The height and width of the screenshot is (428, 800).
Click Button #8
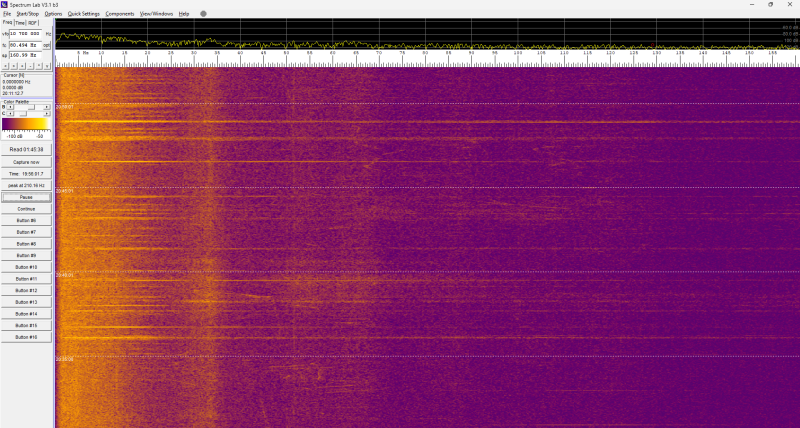point(26,244)
